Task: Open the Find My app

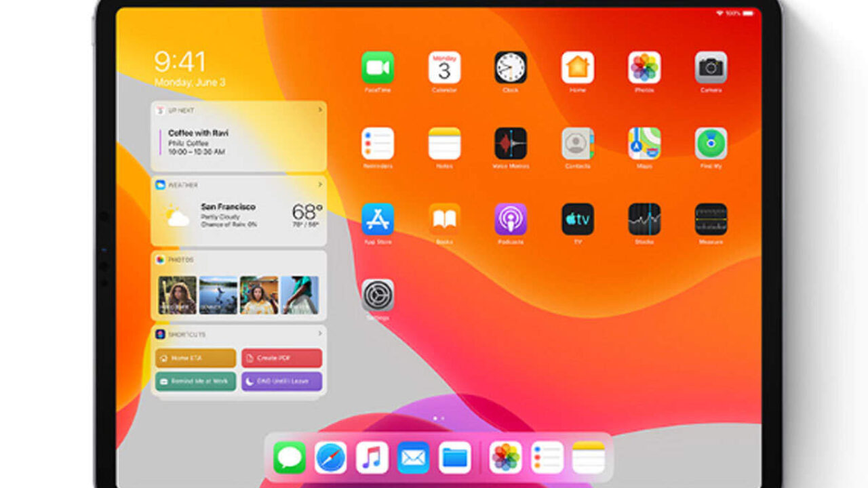Action: 711,144
